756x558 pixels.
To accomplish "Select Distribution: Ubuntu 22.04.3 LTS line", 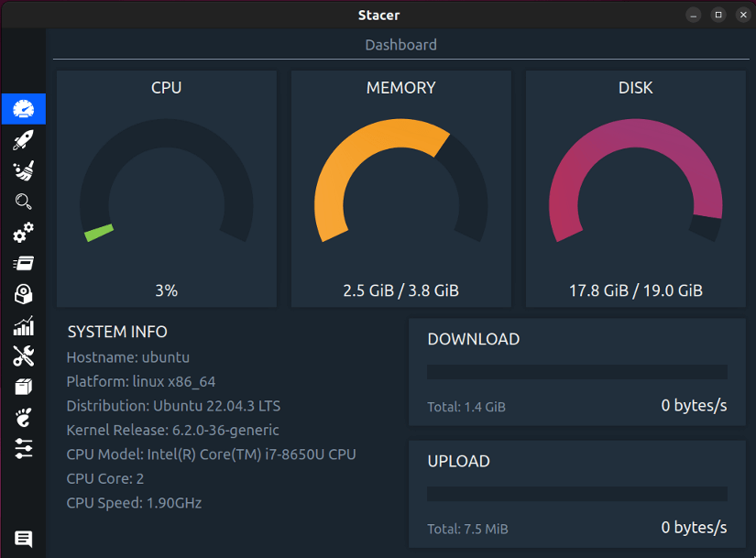I will point(173,406).
